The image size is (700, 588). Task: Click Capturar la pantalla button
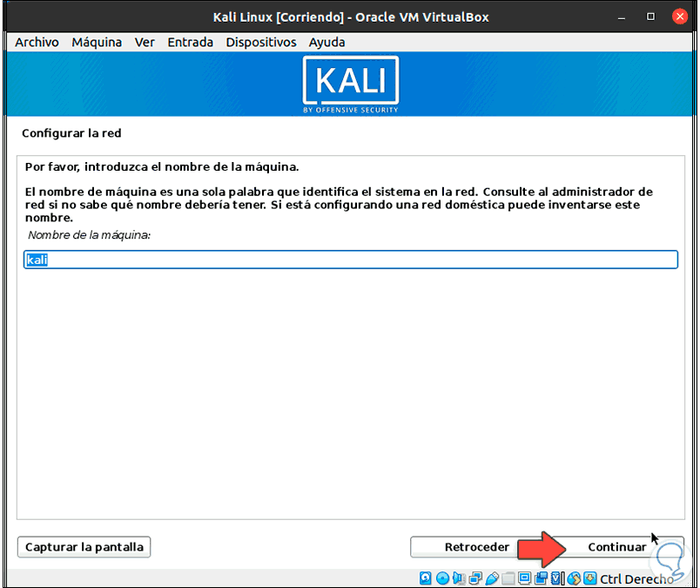pyautogui.click(x=84, y=547)
